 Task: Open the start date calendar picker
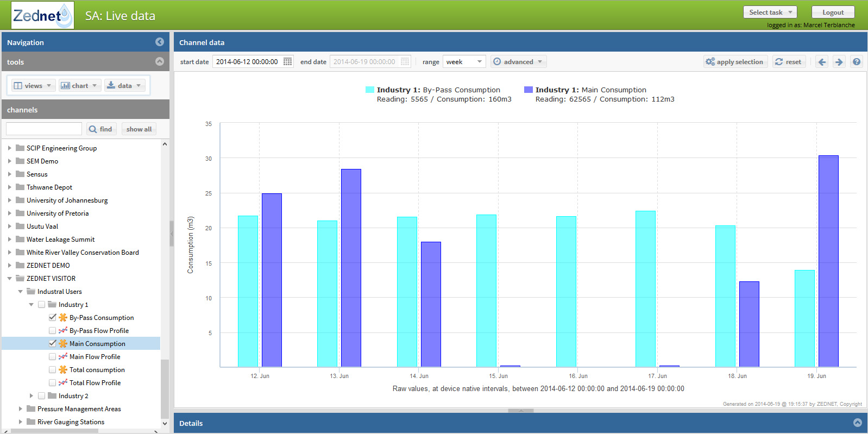(x=288, y=61)
